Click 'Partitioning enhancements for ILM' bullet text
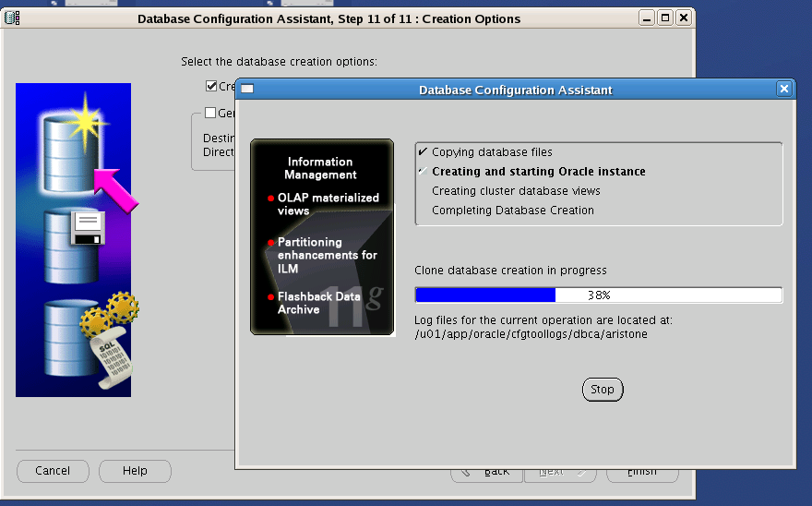The height and width of the screenshot is (506, 812). click(328, 255)
